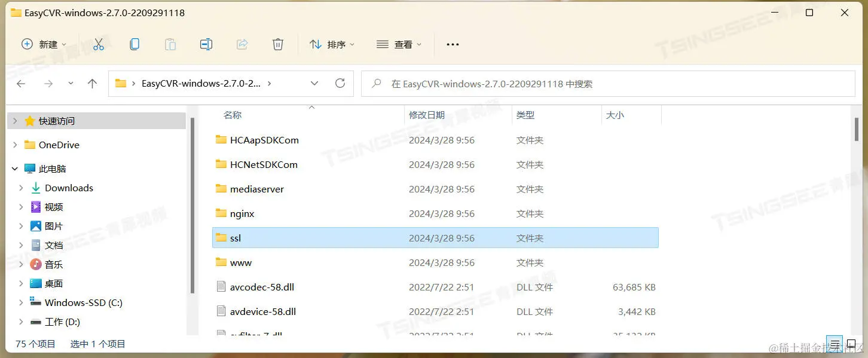
Task: Go up one folder level
Action: [92, 84]
